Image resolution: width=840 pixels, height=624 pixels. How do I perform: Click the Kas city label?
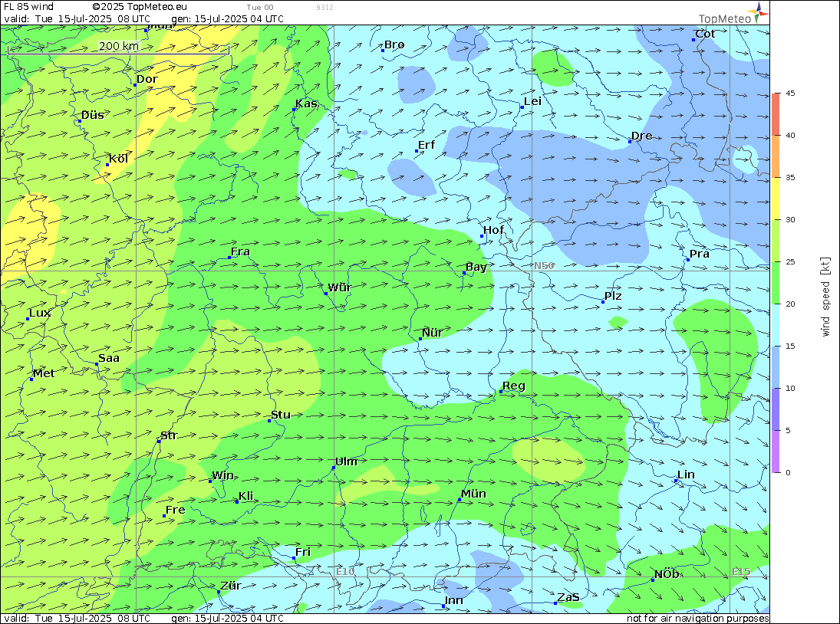[x=306, y=103]
